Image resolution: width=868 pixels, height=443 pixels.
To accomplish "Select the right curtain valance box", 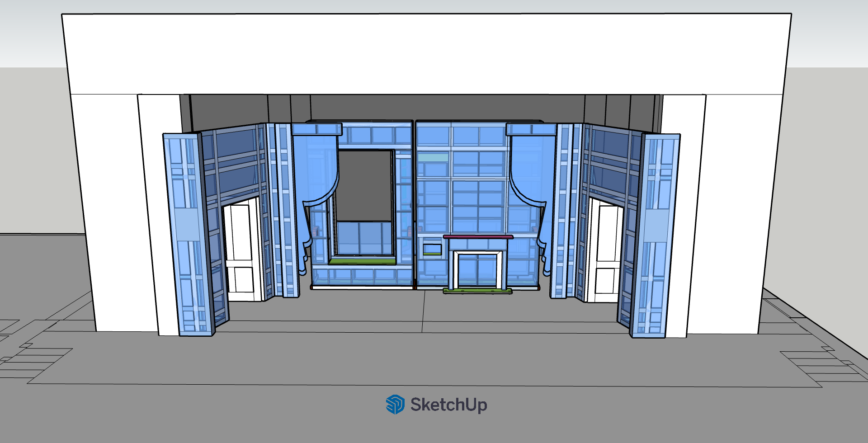I will pos(531,129).
